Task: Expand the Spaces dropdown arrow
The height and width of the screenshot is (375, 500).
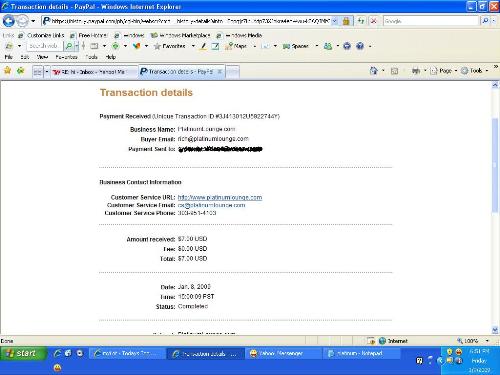Action: click(317, 46)
